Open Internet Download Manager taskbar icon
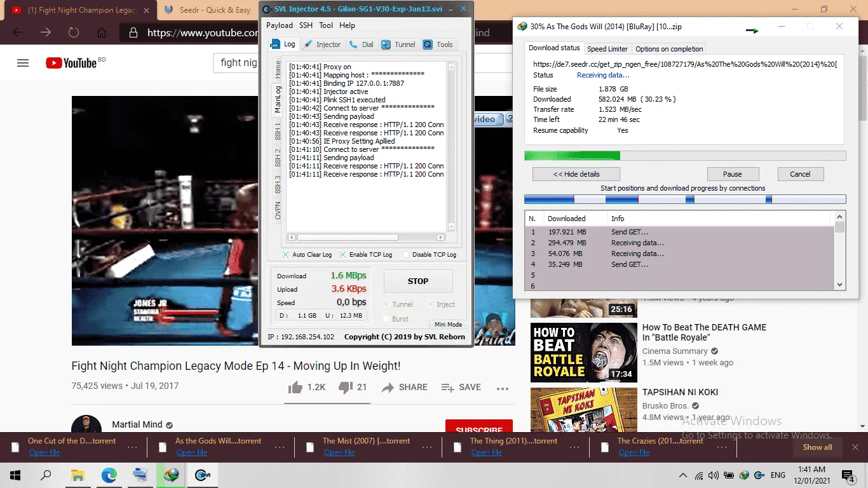Image resolution: width=868 pixels, height=488 pixels. (171, 475)
